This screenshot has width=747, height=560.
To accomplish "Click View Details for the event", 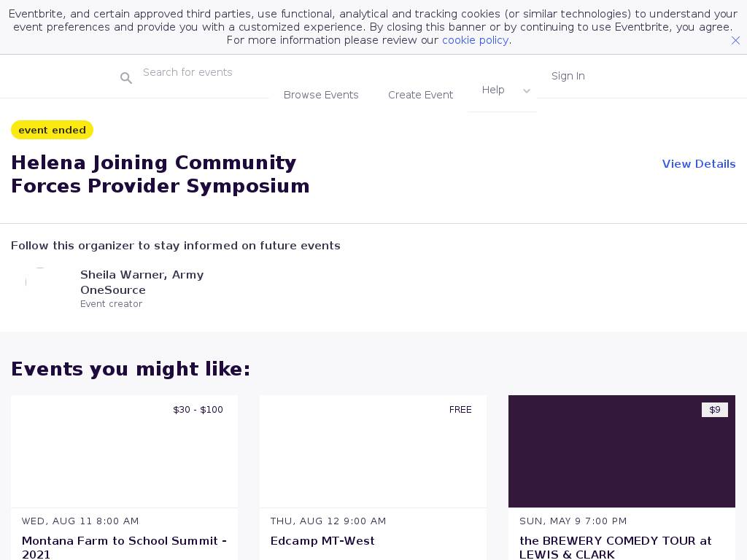I will click(x=698, y=164).
